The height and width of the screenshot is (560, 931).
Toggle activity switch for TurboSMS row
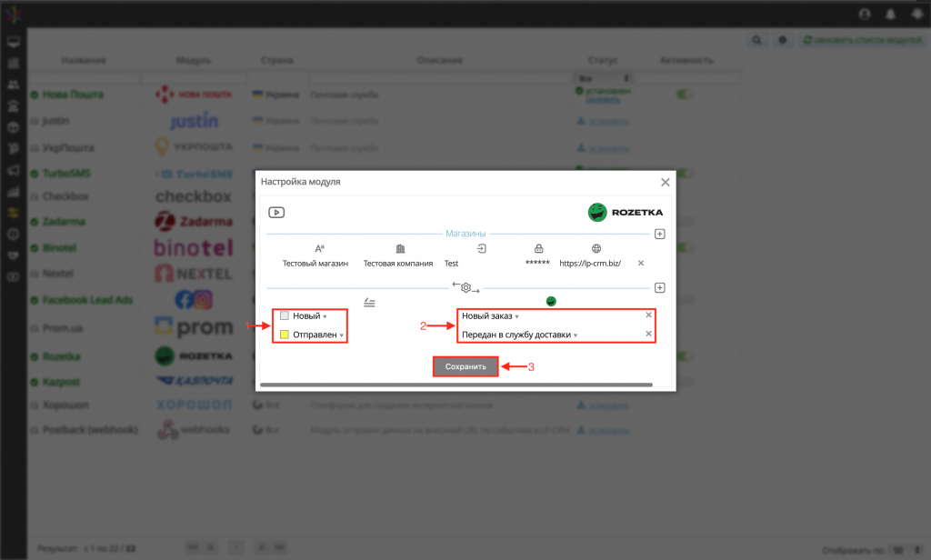coord(685,174)
